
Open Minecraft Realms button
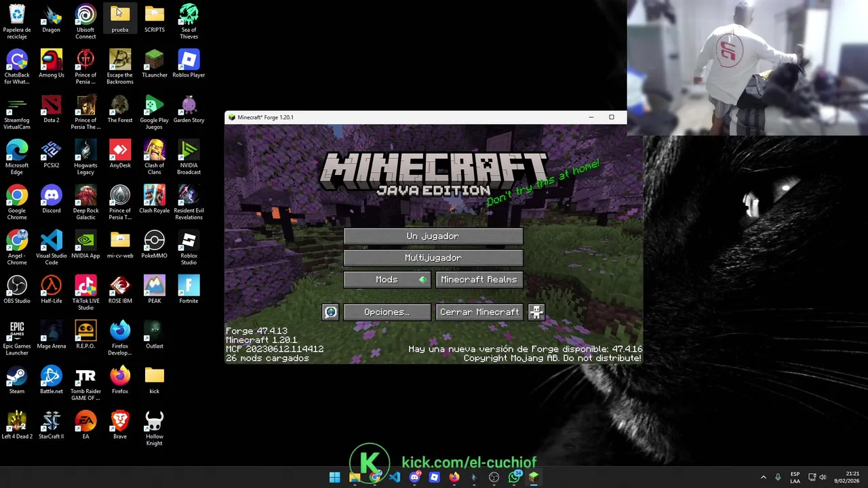coord(479,279)
